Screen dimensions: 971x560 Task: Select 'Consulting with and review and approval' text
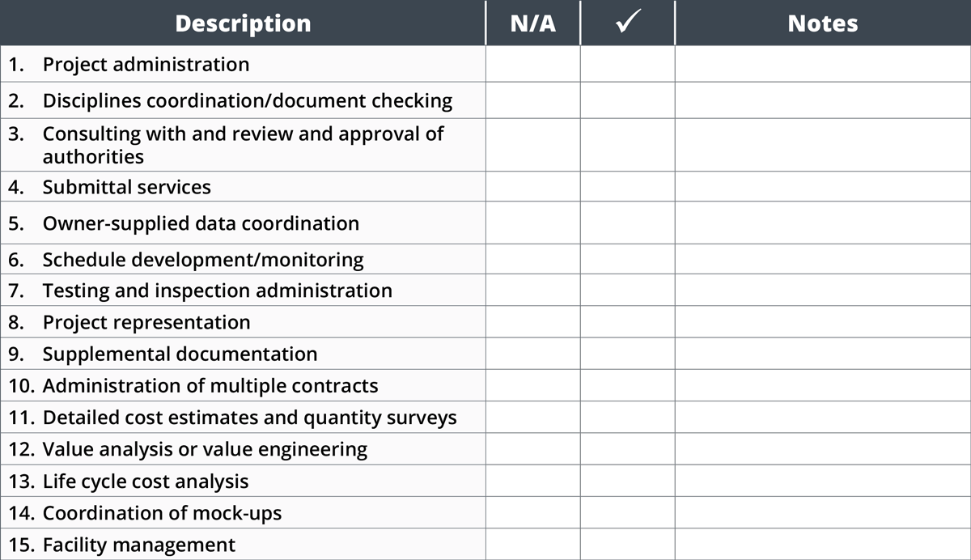coord(243,134)
